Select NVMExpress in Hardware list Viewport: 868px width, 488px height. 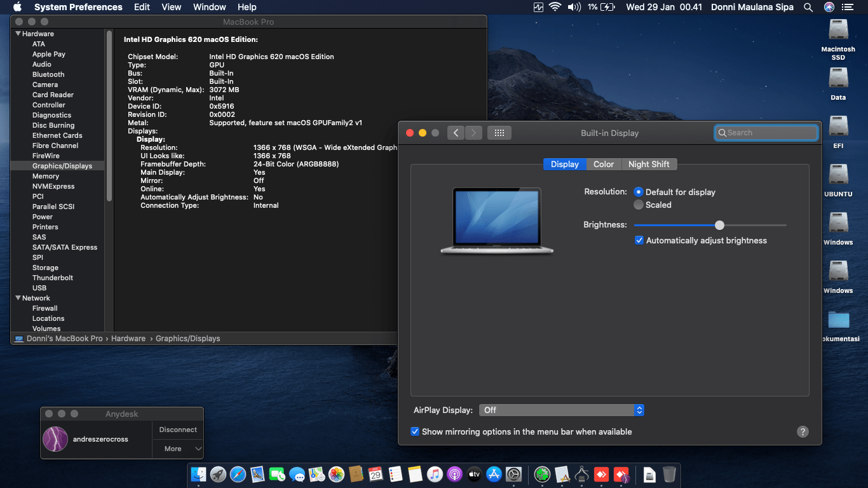53,186
